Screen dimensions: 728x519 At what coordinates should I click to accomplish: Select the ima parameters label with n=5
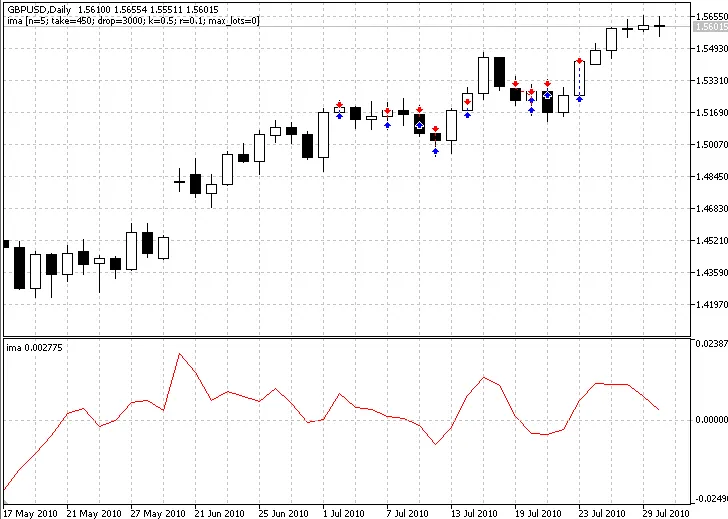pyautogui.click(x=133, y=20)
